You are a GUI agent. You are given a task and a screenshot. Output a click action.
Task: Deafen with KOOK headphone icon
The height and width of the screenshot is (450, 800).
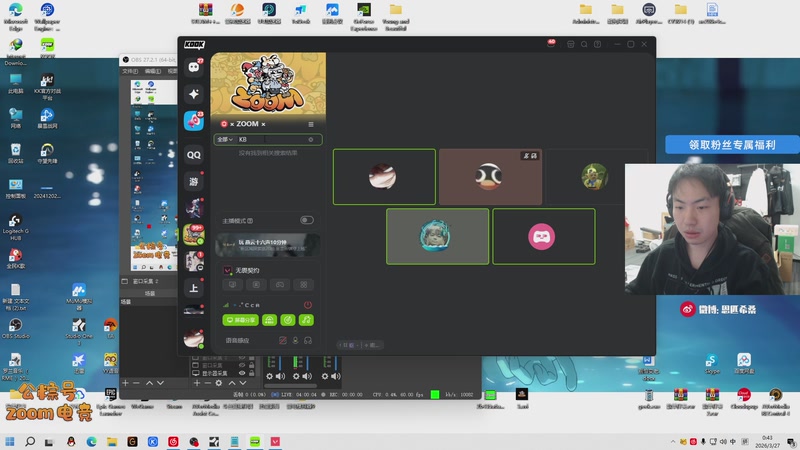[x=308, y=340]
